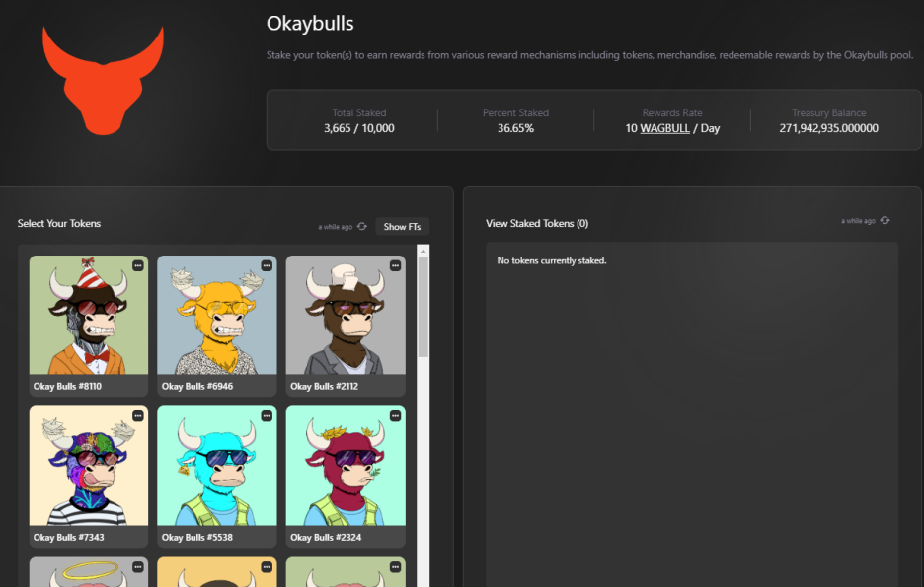Click the Okaybulls page title
Viewport: 924px width, 587px height.
[x=310, y=24]
